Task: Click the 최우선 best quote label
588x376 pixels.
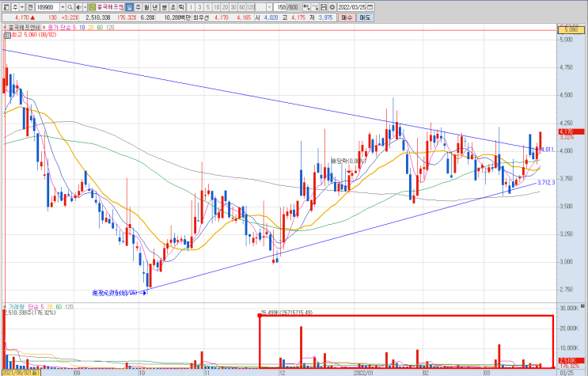Action: pyautogui.click(x=201, y=17)
